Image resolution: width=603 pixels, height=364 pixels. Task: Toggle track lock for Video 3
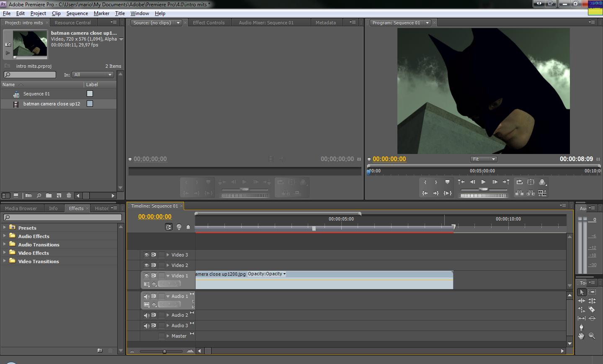tap(162, 255)
